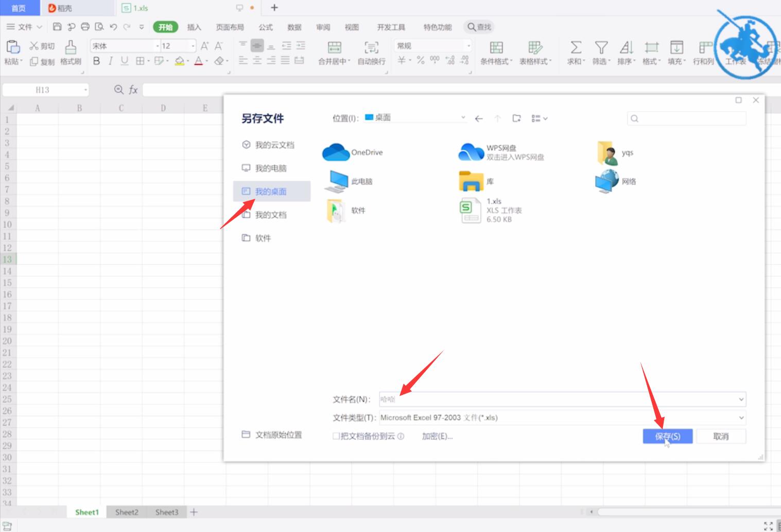Open the font size 12 dropdown
Viewport: 781px width, 532px height.
193,46
